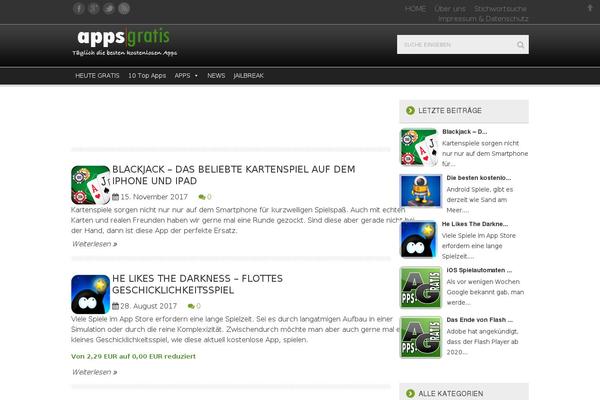Open comments bubble on Blackjack article
The height and width of the screenshot is (400, 600).
202,197
